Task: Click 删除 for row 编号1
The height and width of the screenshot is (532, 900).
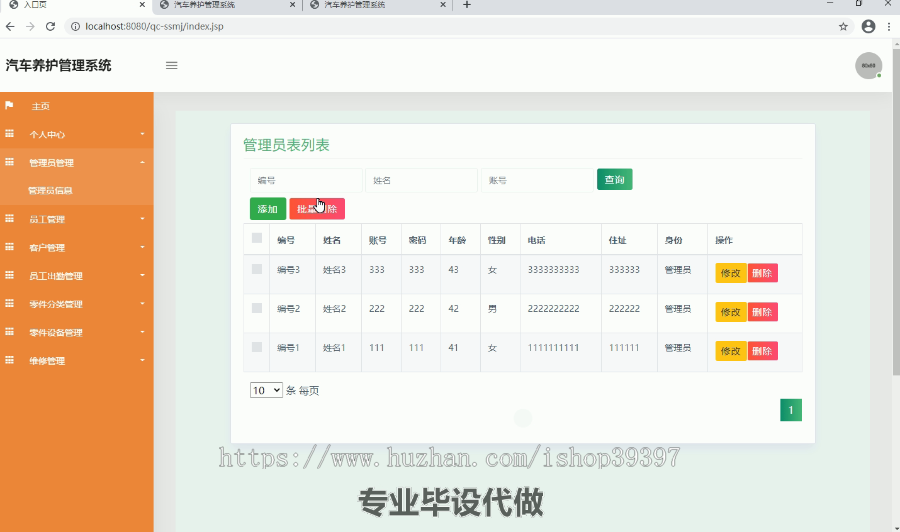Action: pos(762,351)
